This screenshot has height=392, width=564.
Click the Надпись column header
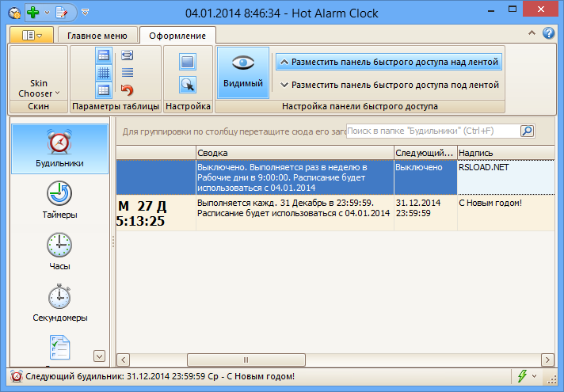[506, 153]
